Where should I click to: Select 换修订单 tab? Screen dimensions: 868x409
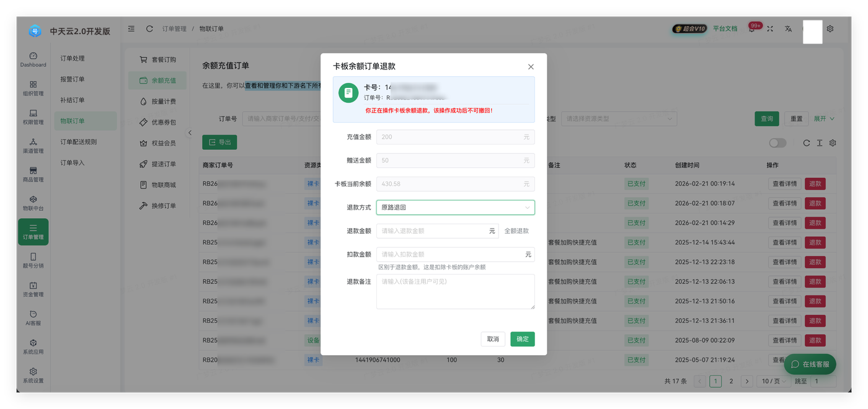157,206
